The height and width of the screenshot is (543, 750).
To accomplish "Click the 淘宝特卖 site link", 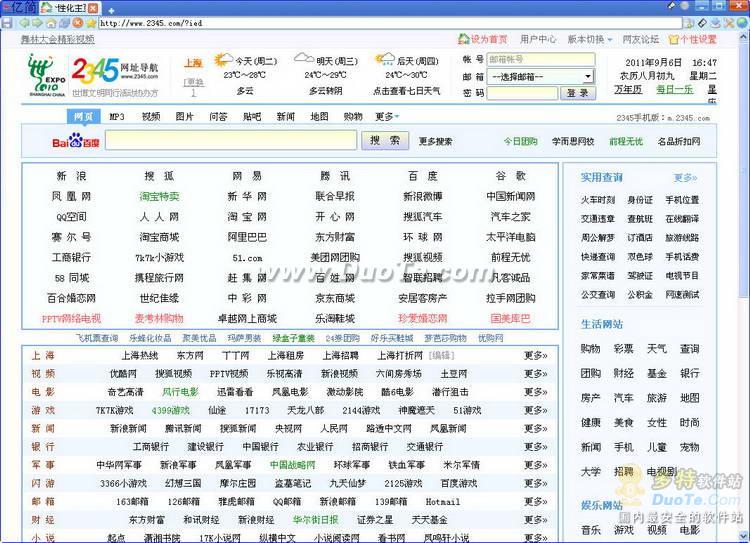I will 159,197.
